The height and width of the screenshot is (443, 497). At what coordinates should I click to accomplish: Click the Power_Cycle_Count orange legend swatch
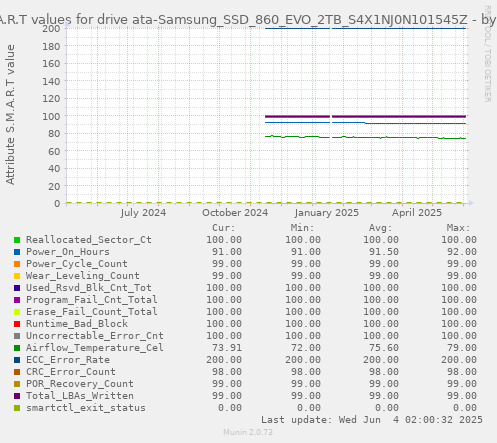[x=17, y=264]
